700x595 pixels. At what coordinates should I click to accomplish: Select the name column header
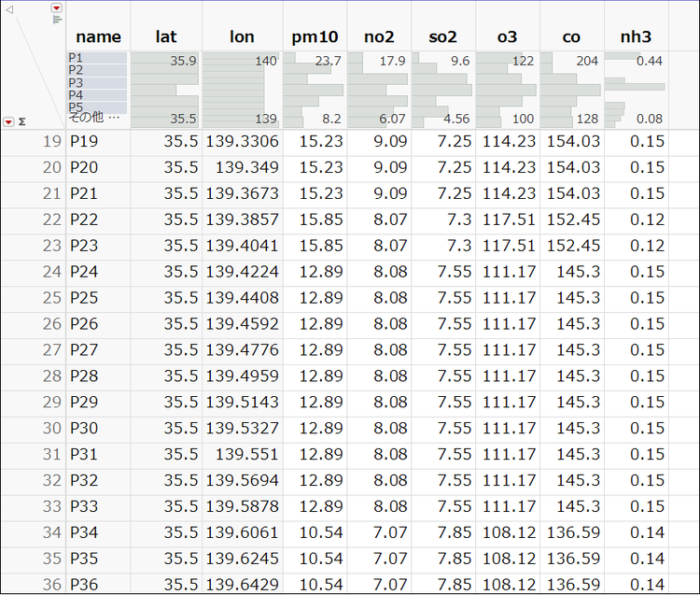tap(98, 36)
